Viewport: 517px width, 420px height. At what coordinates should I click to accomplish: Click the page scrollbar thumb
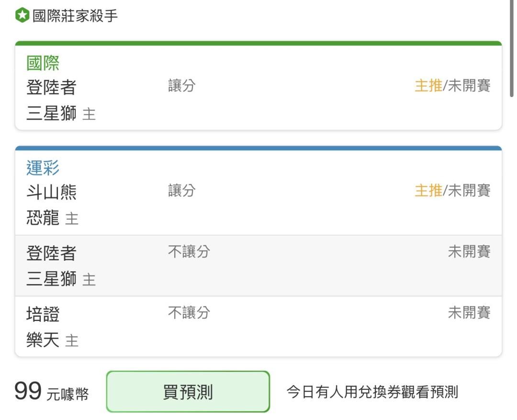[x=512, y=48]
